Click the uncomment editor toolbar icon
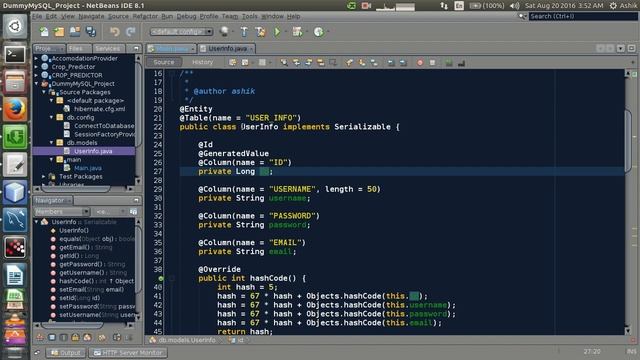 (x=461, y=62)
